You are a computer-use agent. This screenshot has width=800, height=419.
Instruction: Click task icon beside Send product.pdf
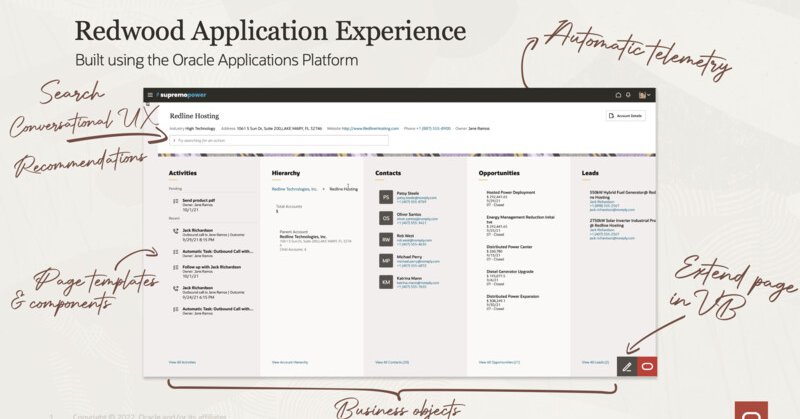(x=176, y=202)
